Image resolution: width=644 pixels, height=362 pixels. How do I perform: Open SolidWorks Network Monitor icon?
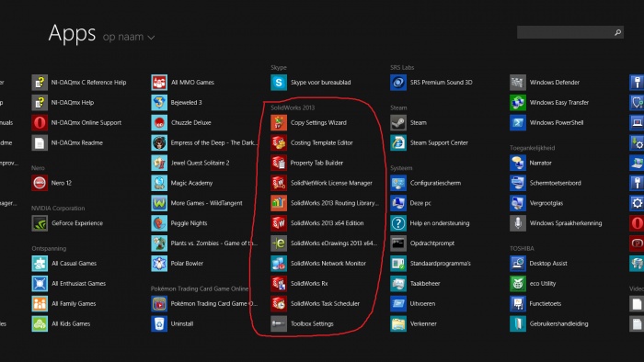click(x=279, y=263)
